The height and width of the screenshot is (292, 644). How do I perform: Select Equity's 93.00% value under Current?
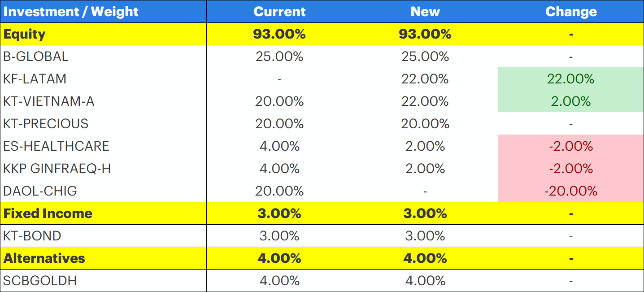[x=279, y=34]
